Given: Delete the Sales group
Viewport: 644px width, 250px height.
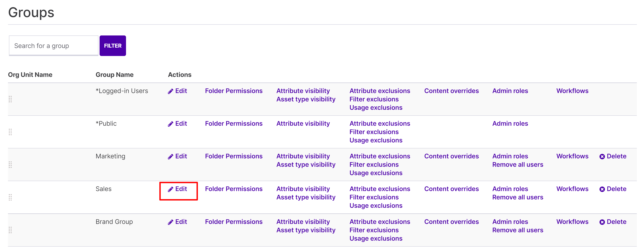Looking at the screenshot, I should point(613,189).
